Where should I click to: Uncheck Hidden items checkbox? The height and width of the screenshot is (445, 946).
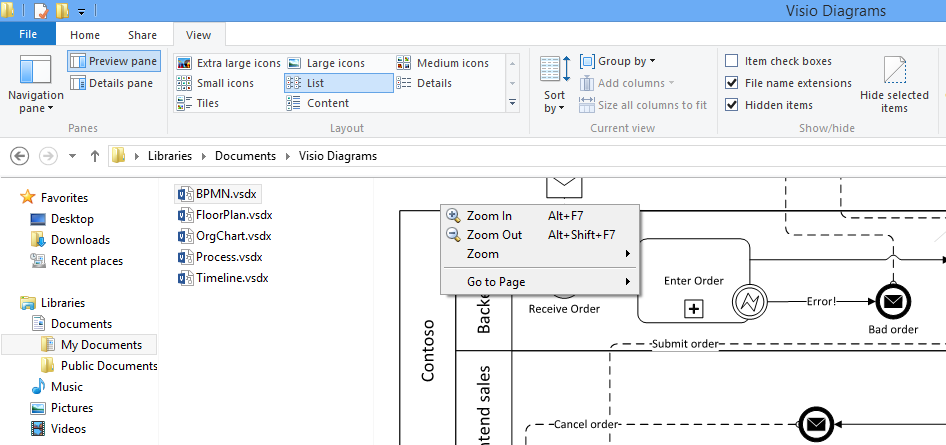pos(732,105)
